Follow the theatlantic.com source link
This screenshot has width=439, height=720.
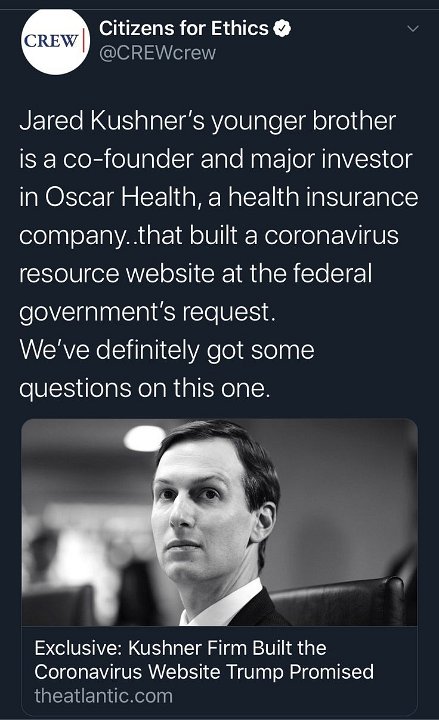tap(103, 696)
